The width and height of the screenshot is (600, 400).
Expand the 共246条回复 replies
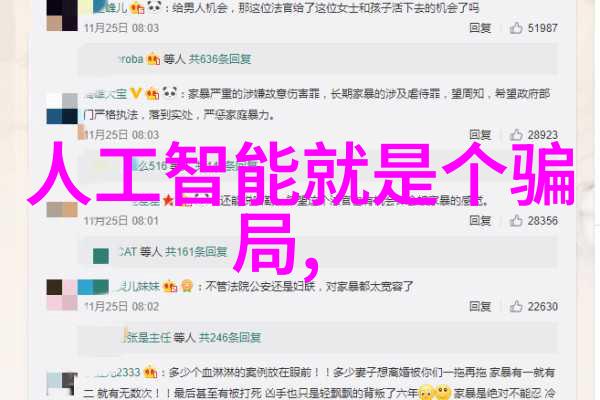(x=230, y=338)
